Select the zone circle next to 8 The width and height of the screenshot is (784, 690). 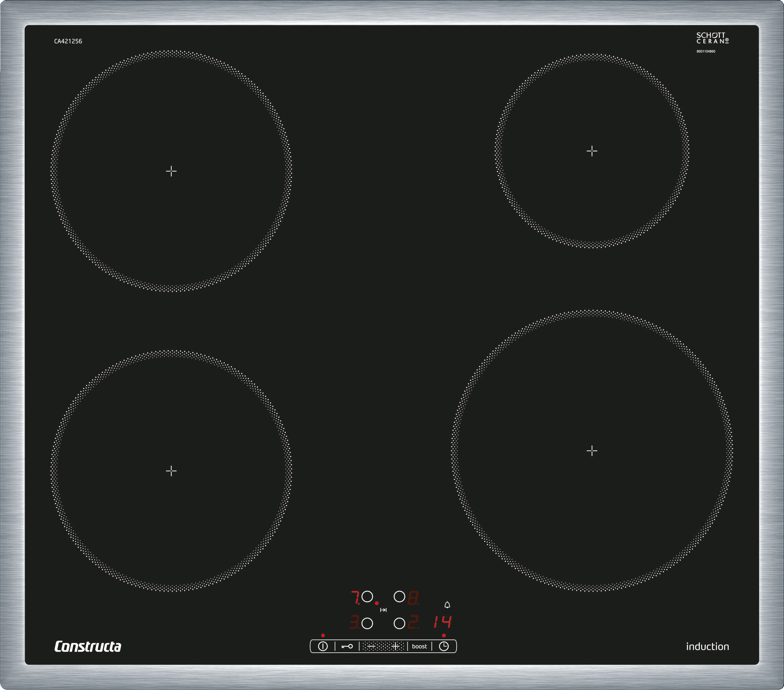399,597
